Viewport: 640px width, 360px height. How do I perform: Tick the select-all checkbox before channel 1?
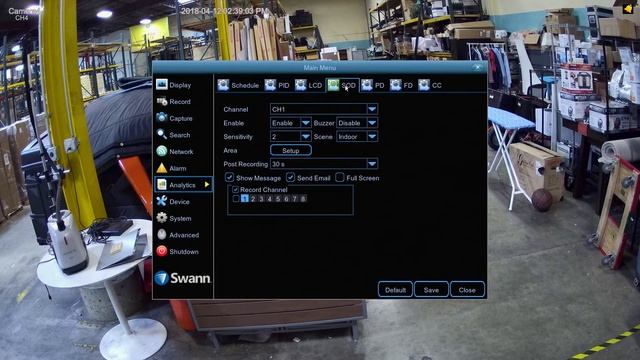[x=236, y=199]
